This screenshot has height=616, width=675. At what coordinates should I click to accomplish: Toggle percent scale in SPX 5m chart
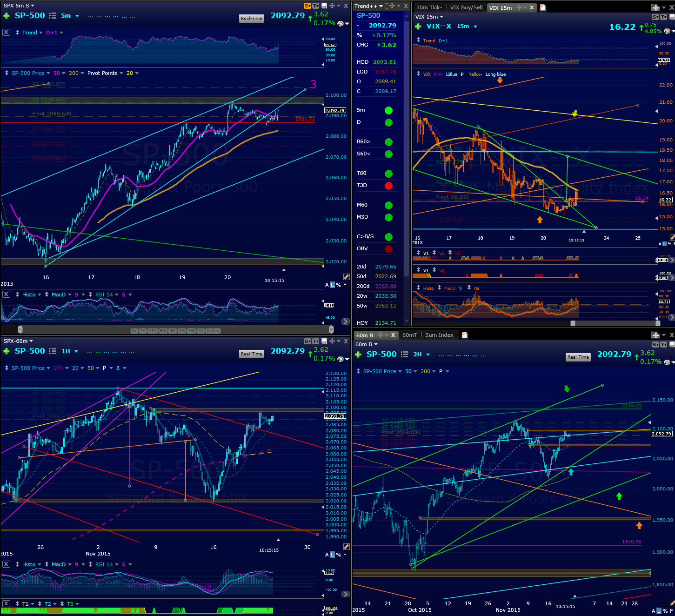coord(338,285)
